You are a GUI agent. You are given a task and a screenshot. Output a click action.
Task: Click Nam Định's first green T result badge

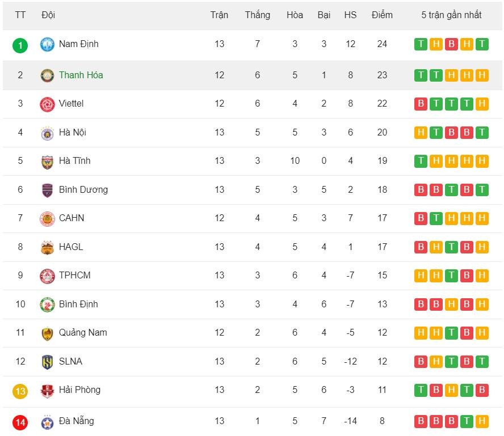[x=421, y=44]
